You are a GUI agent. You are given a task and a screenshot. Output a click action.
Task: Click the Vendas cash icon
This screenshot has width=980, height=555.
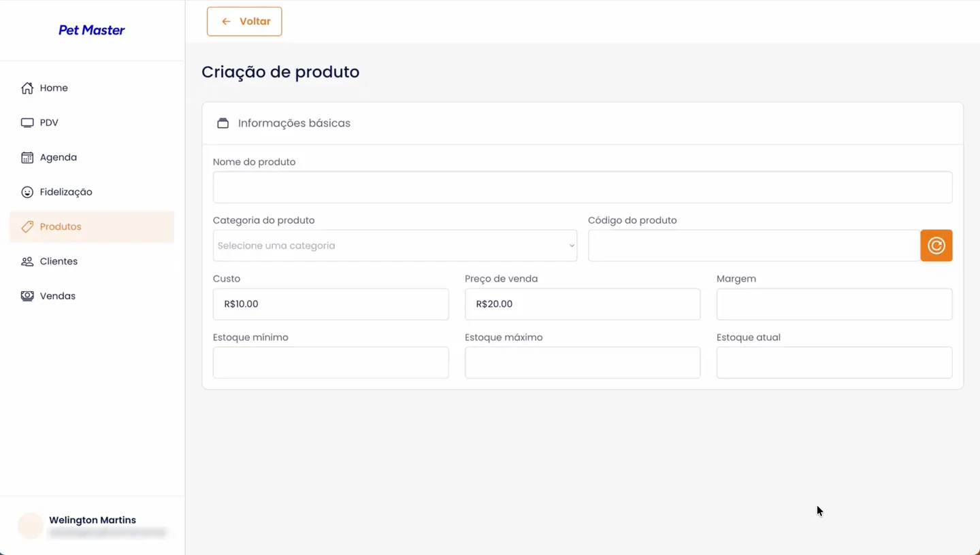tap(27, 296)
